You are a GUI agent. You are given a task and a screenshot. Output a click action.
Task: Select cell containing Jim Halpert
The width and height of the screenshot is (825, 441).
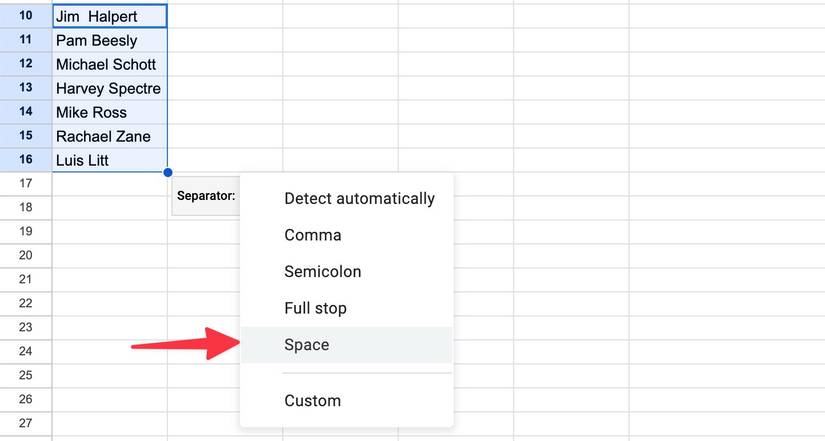pyautogui.click(x=109, y=16)
